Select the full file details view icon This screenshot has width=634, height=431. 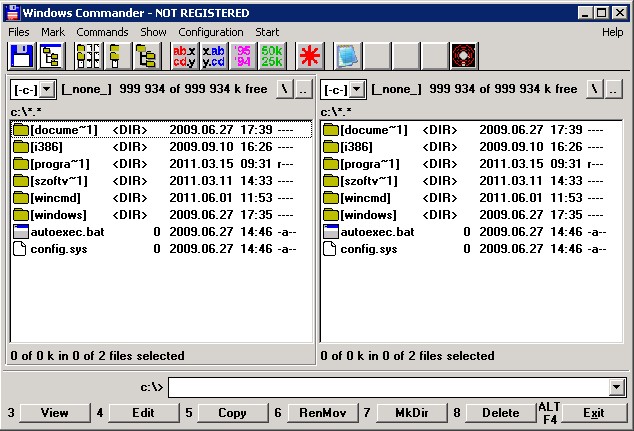click(117, 56)
